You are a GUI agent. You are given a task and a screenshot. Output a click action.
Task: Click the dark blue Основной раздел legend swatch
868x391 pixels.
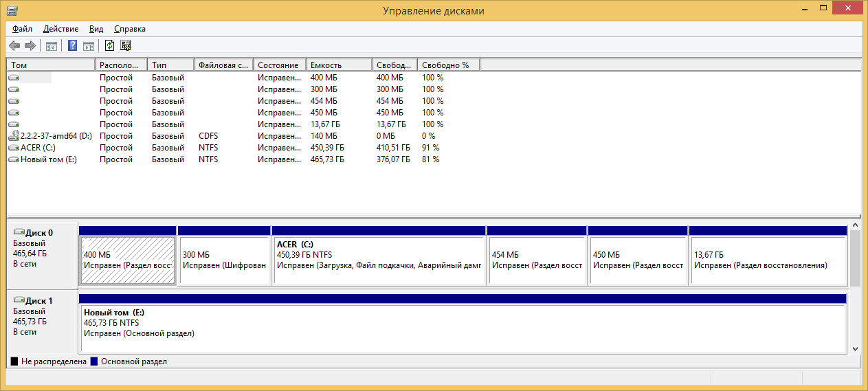(x=94, y=361)
